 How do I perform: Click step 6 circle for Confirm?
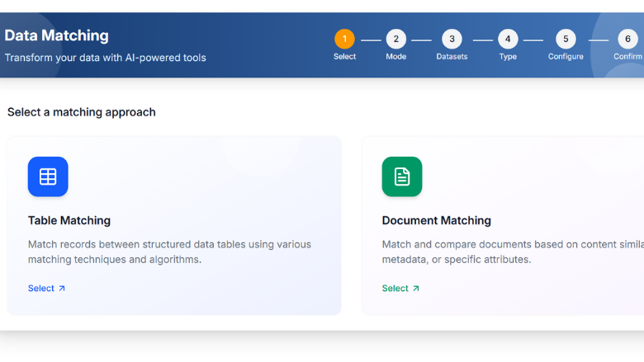point(627,39)
